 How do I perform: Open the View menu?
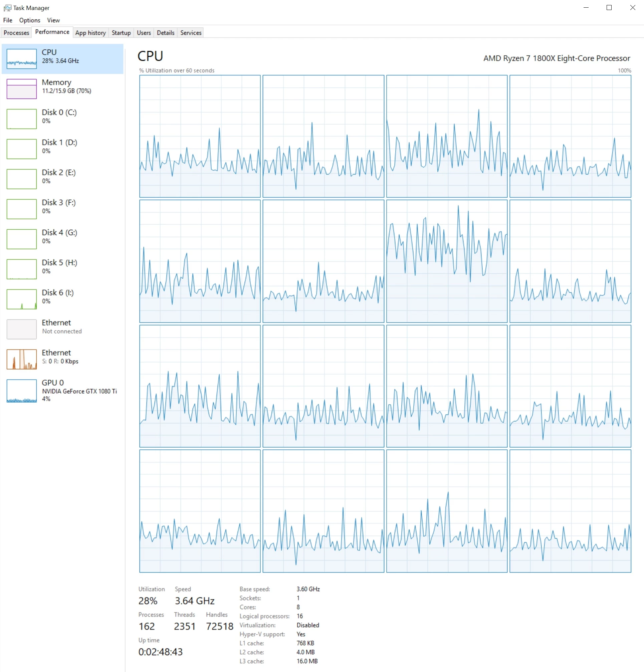[x=53, y=20]
